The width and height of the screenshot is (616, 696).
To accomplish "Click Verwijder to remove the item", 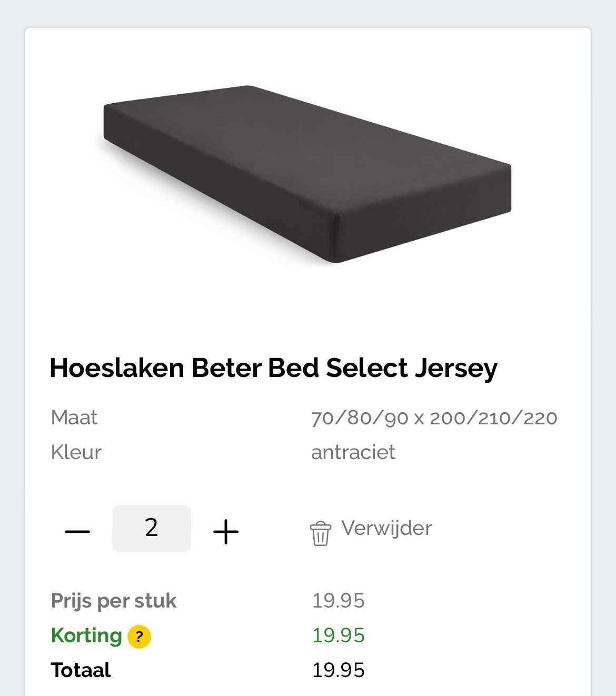I will [x=386, y=528].
